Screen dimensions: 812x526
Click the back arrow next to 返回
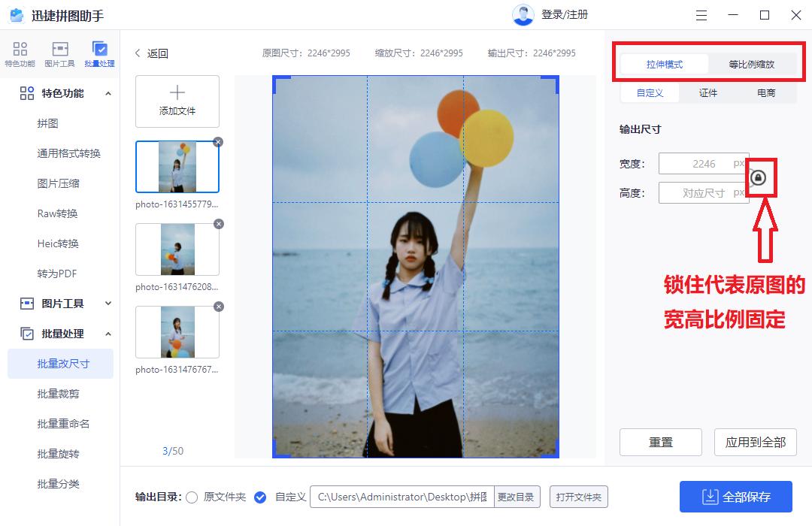coord(138,53)
